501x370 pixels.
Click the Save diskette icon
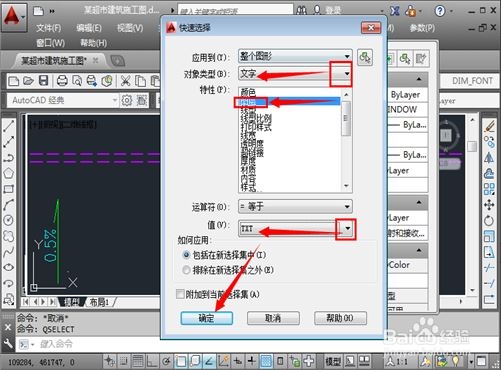pos(43,81)
